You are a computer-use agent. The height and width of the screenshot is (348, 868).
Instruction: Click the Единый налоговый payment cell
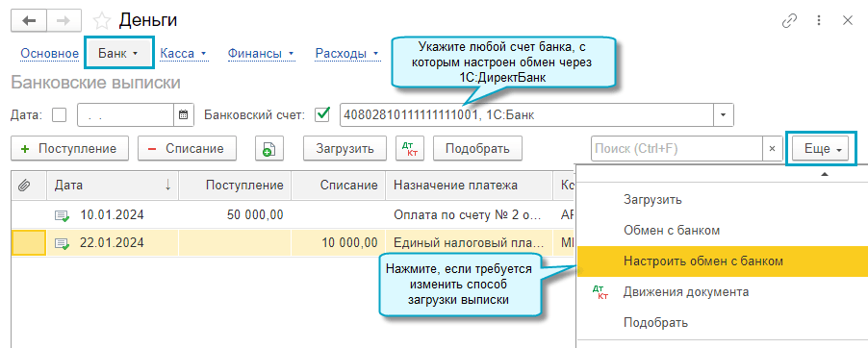click(x=469, y=243)
